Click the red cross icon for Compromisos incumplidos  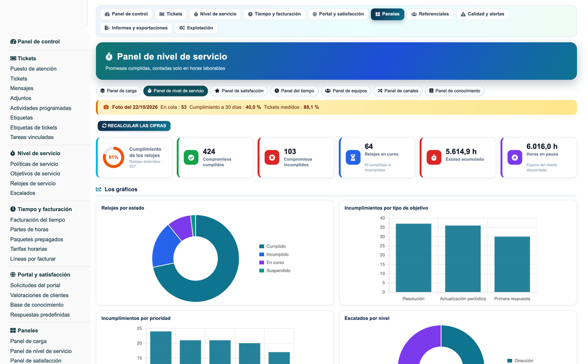272,157
